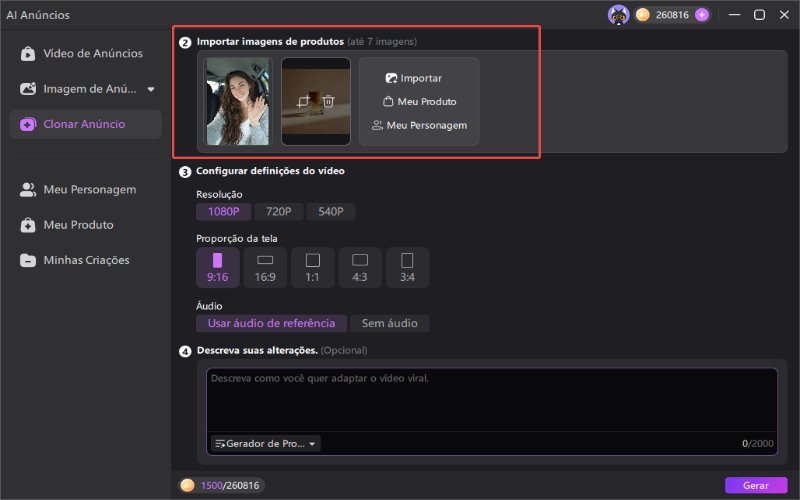Click the Gerar button

point(756,485)
